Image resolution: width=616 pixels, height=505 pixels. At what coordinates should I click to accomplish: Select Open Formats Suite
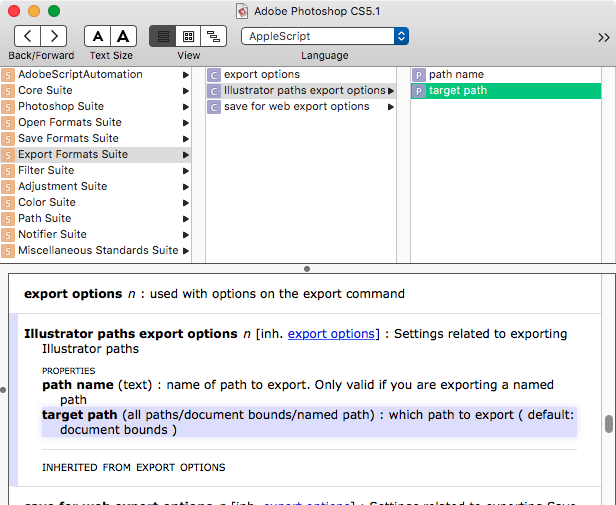(x=95, y=122)
